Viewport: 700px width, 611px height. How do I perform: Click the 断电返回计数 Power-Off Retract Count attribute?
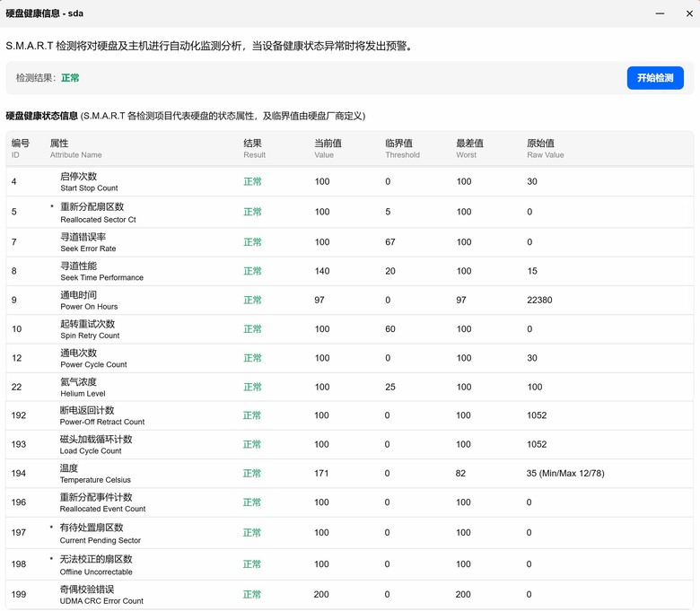point(102,415)
